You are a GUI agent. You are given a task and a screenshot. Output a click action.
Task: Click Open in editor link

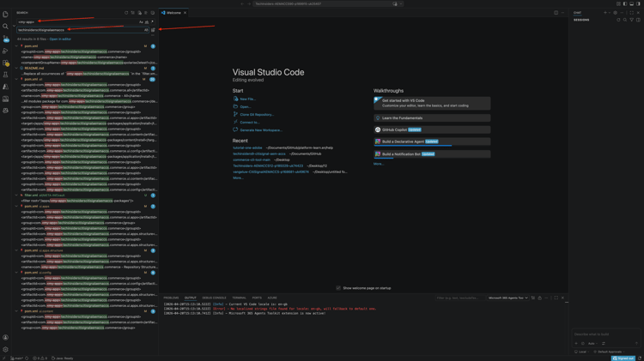[60, 39]
